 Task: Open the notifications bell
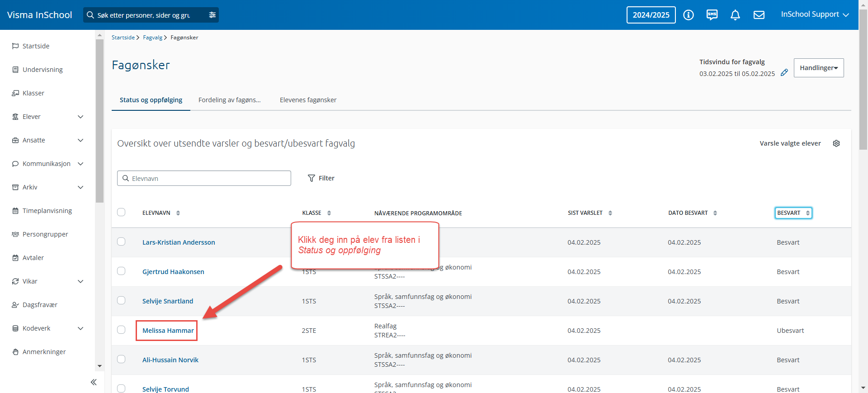[736, 15]
